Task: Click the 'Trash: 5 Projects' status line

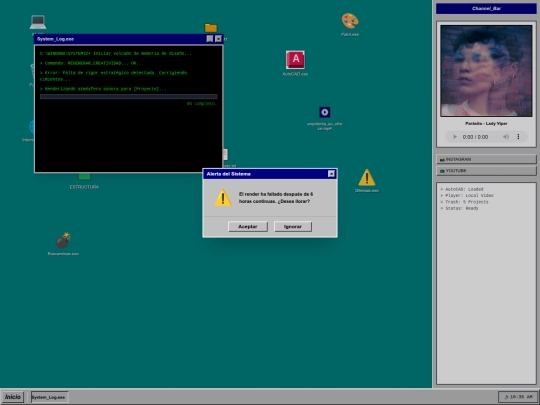Action: [464, 202]
